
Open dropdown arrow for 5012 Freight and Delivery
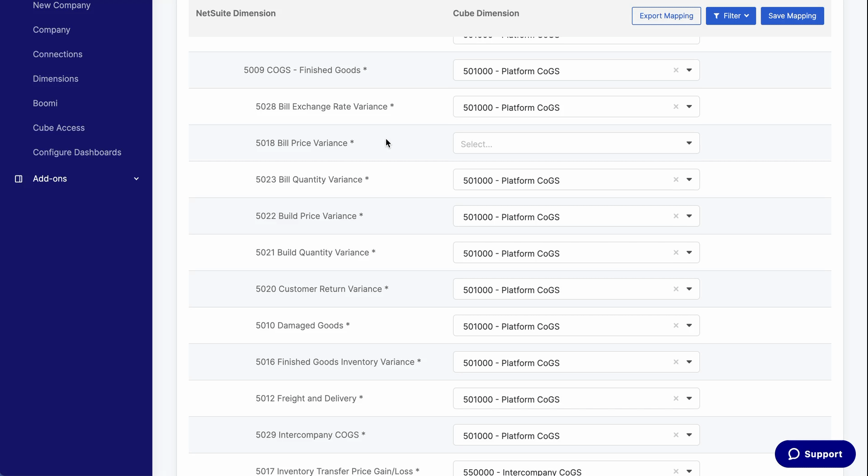click(689, 399)
